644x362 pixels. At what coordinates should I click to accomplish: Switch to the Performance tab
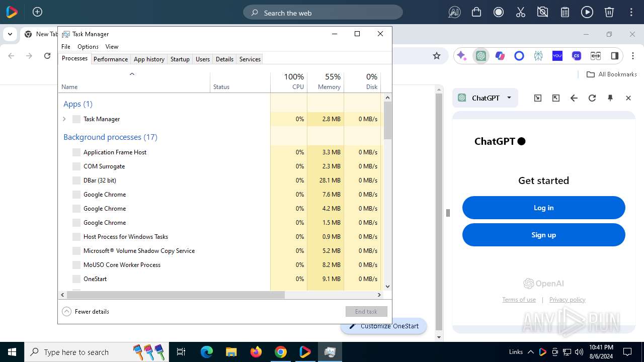111,59
